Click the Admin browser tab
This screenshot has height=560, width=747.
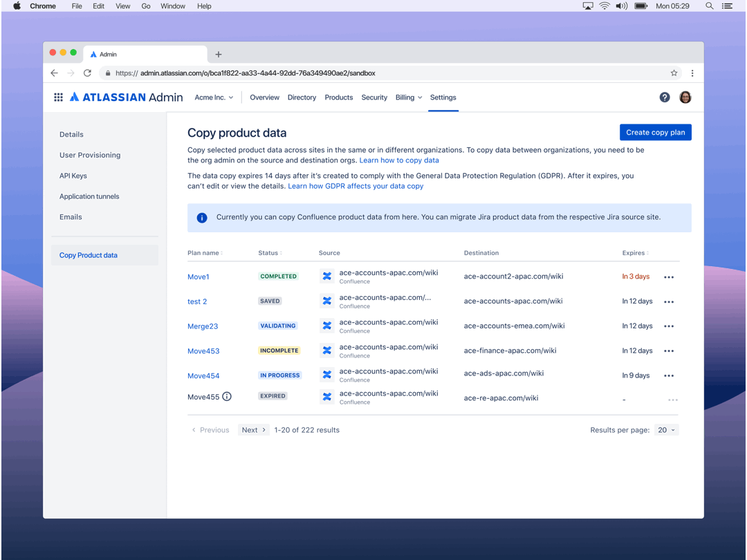(x=145, y=55)
